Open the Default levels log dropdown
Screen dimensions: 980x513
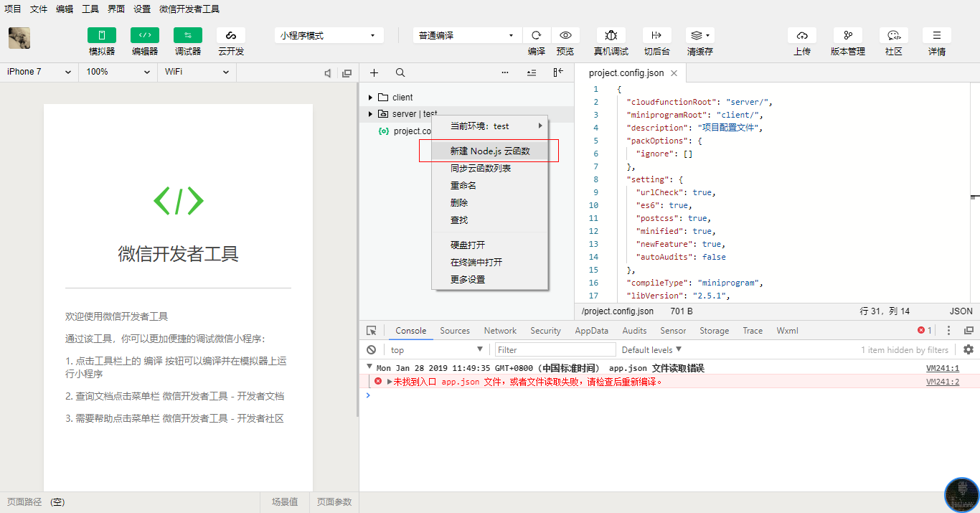651,350
